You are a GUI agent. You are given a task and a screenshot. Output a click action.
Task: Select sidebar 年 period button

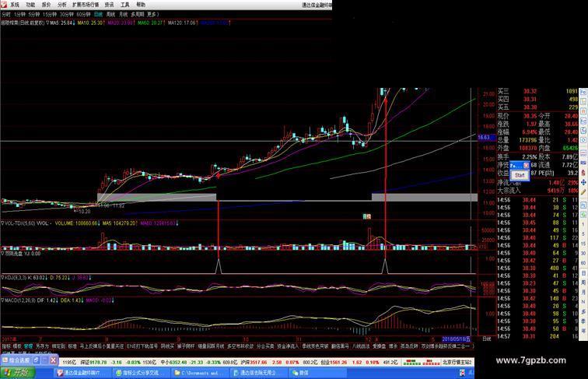click(583, 330)
